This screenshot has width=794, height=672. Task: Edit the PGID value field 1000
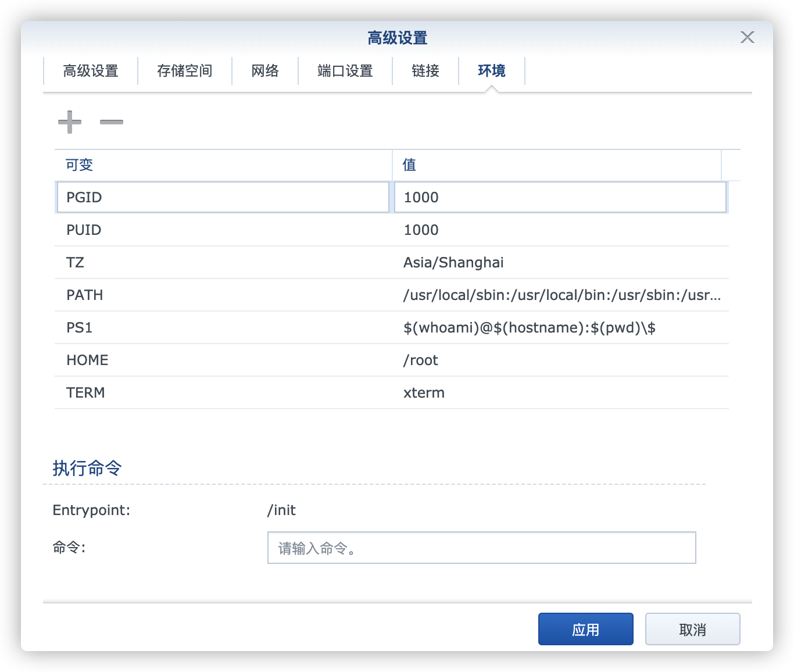[560, 198]
